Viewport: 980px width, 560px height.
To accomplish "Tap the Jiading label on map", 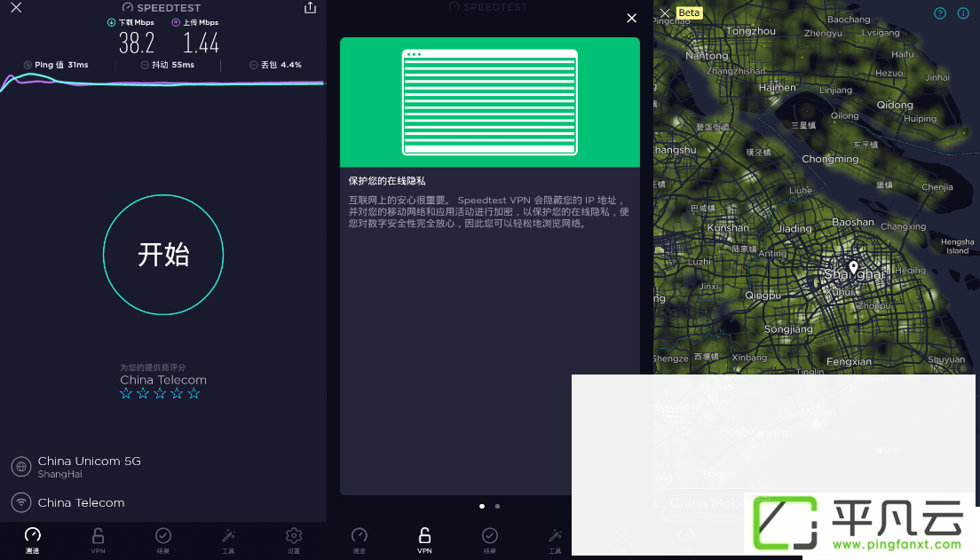I will click(x=794, y=229).
